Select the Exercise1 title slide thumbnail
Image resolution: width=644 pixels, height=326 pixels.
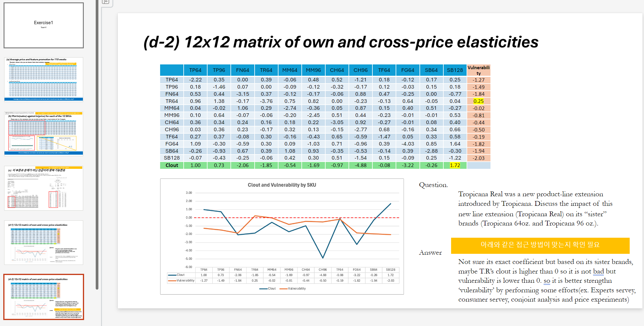[43, 25]
